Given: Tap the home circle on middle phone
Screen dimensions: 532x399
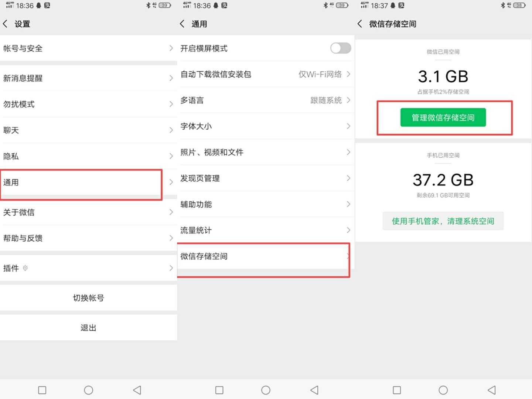Looking at the screenshot, I should tap(266, 390).
